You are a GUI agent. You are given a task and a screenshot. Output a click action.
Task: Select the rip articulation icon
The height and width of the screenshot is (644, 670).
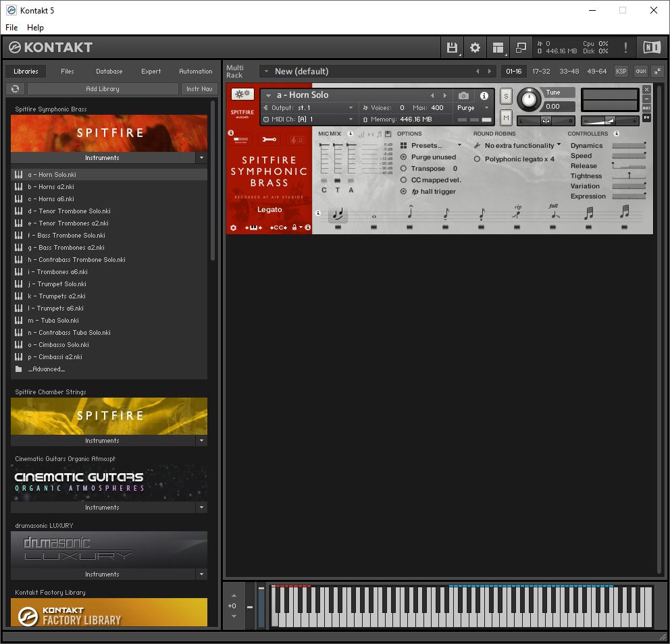[x=517, y=212]
